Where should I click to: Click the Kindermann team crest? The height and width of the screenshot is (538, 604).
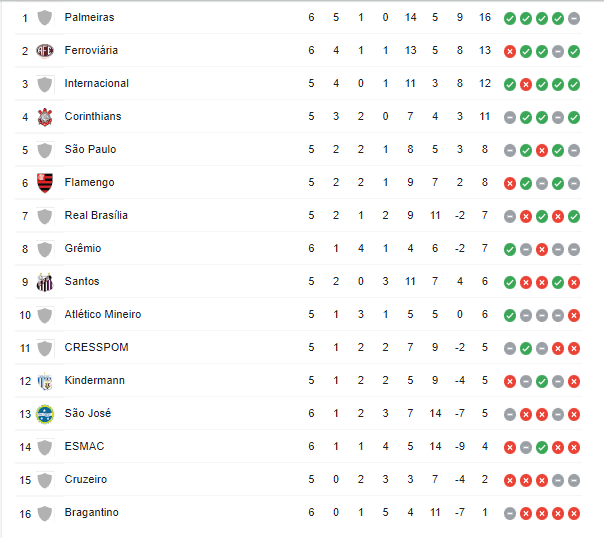pos(44,380)
